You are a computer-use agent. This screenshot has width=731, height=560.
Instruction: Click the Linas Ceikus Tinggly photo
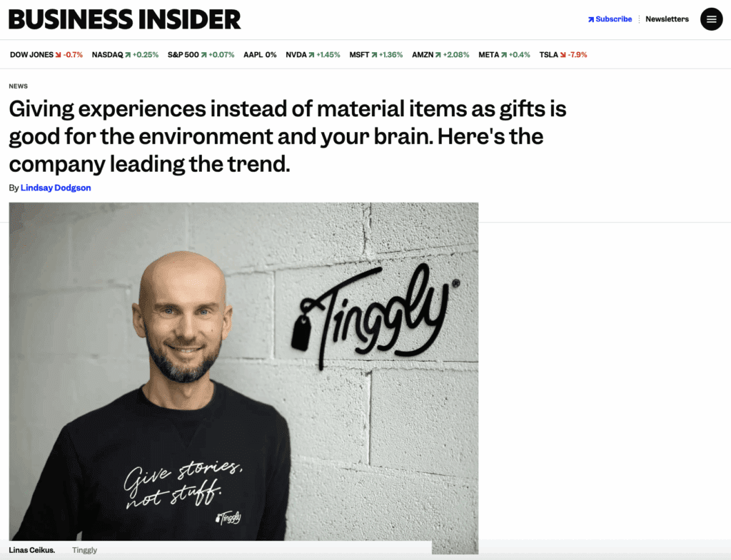tap(243, 372)
